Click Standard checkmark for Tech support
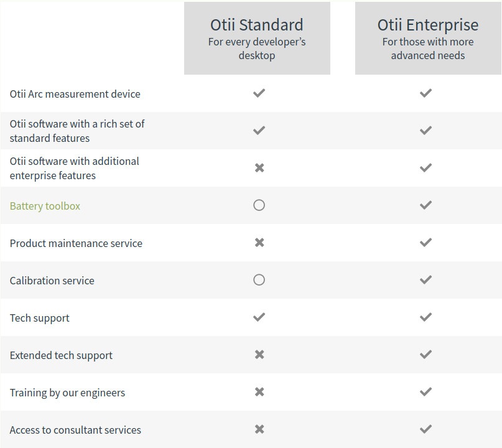Viewport: 502px width, 448px height. point(259,317)
